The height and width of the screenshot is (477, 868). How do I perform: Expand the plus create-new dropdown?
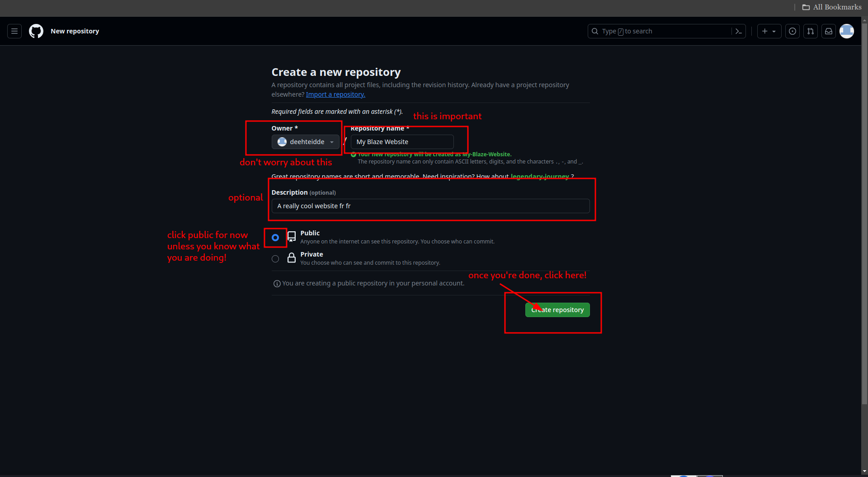(x=769, y=31)
